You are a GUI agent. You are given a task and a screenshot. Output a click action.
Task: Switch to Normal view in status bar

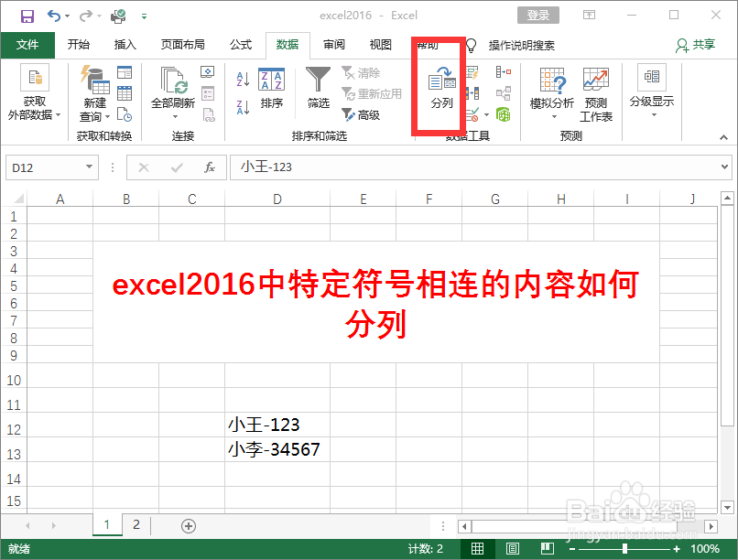coord(477,548)
